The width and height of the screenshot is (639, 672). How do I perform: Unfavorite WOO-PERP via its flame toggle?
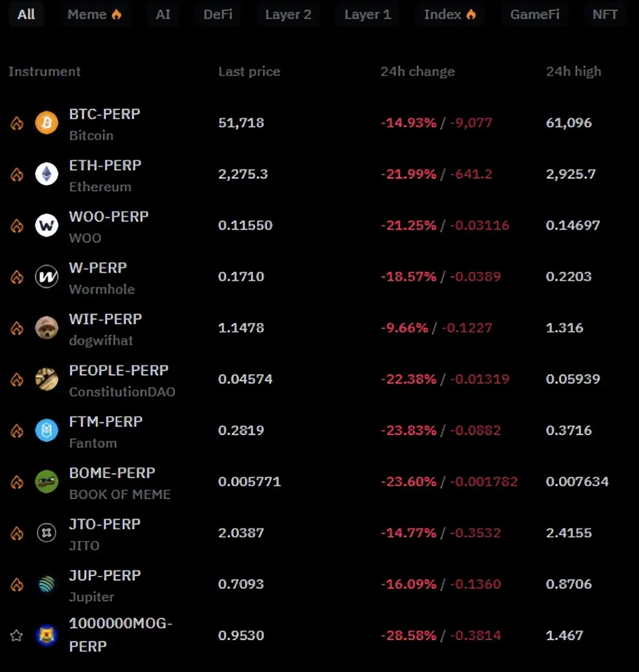coord(17,225)
